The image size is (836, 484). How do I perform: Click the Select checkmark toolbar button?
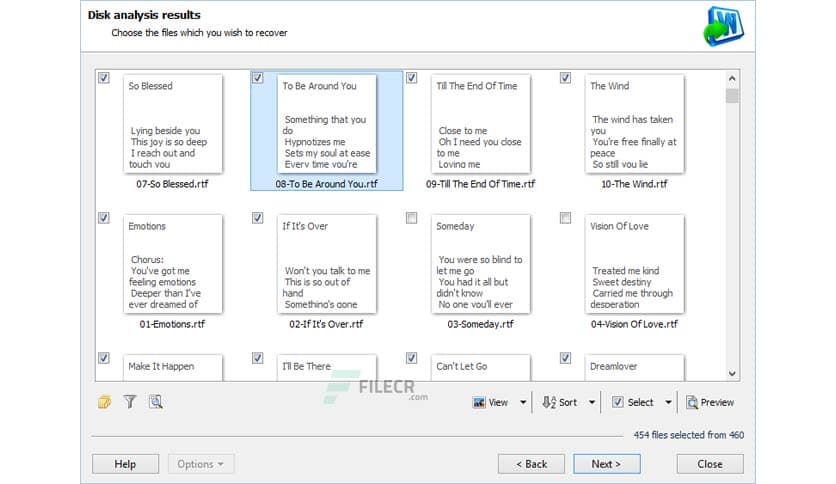tap(619, 402)
